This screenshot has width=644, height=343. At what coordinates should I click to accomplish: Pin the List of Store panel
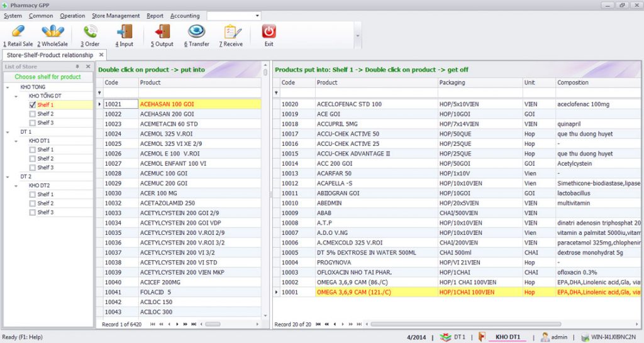(x=77, y=67)
